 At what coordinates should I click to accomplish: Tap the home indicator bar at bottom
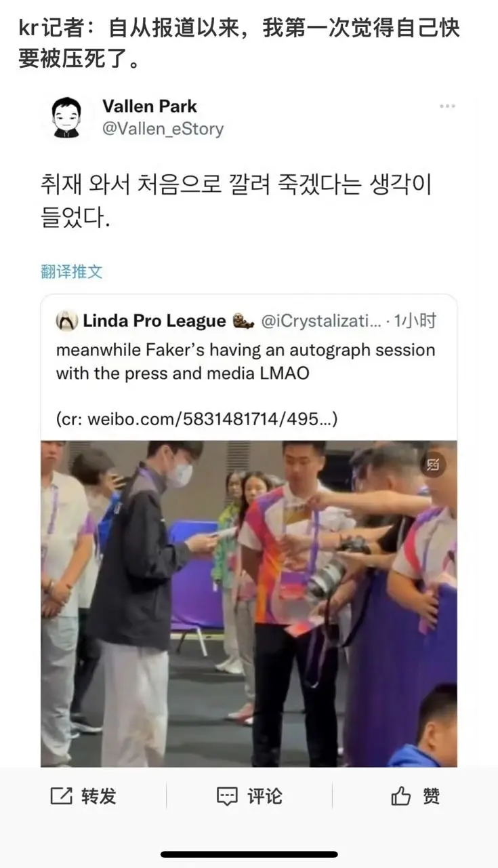click(x=249, y=854)
